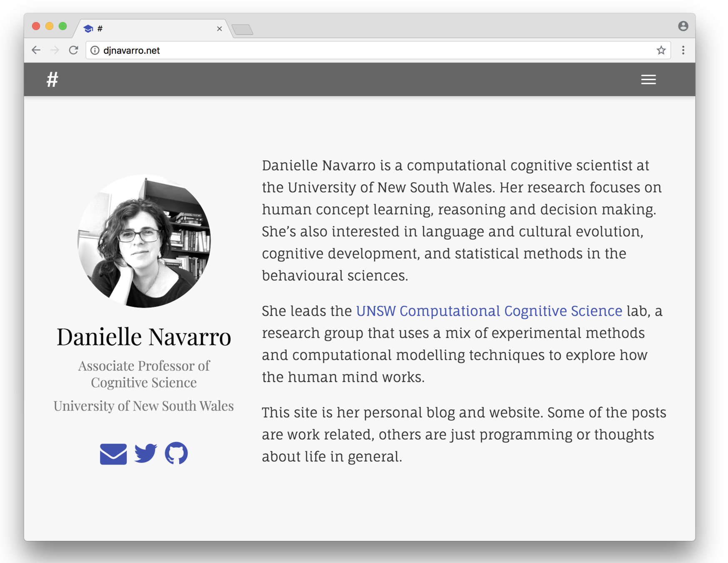Open the Twitter bird icon link
Viewport: 728px width, 563px height.
point(146,453)
